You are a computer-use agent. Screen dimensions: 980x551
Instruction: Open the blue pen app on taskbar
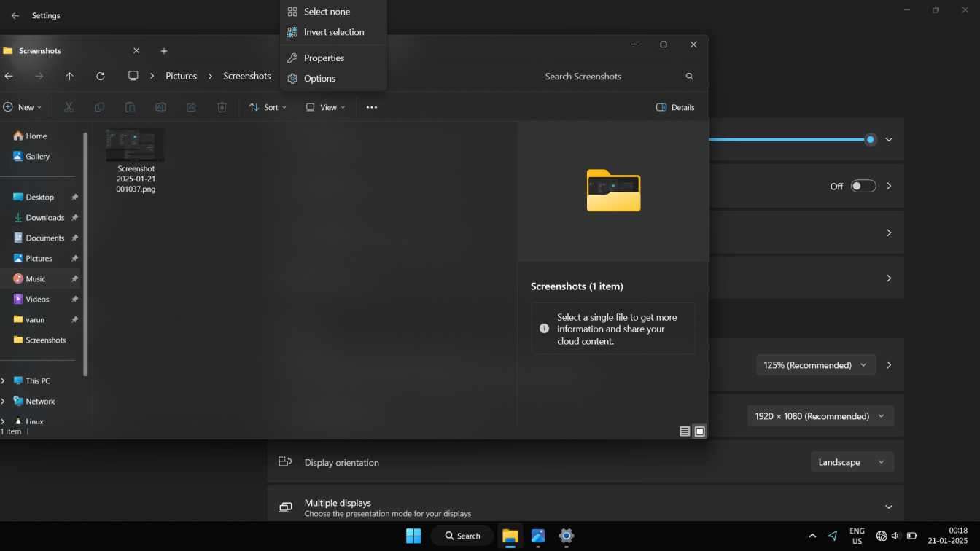point(538,536)
